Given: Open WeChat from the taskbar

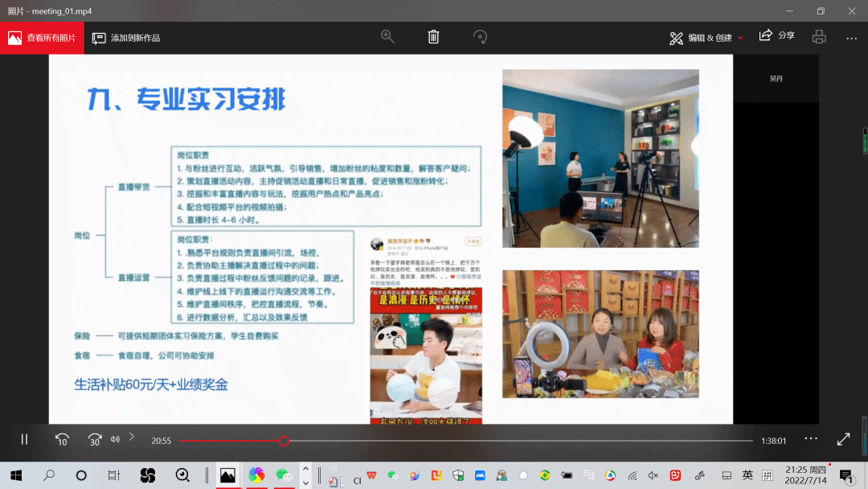Looking at the screenshot, I should [283, 475].
